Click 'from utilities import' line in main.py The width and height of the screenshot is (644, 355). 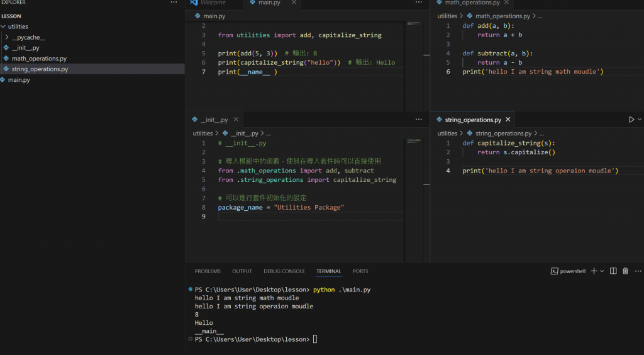click(x=300, y=35)
